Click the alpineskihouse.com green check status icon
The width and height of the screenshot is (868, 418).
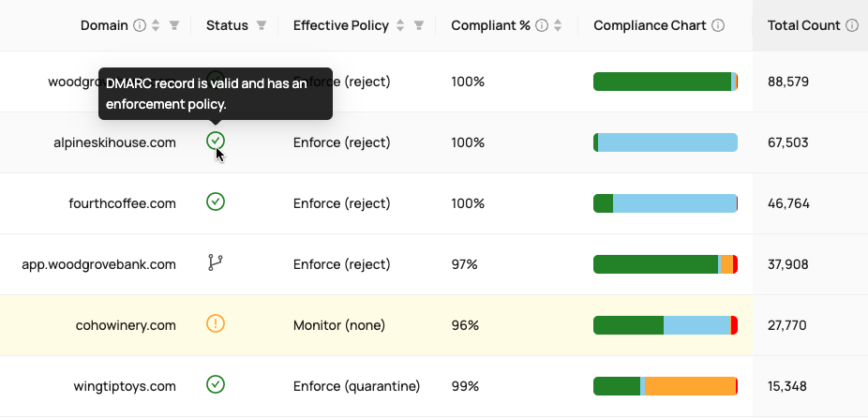216,142
